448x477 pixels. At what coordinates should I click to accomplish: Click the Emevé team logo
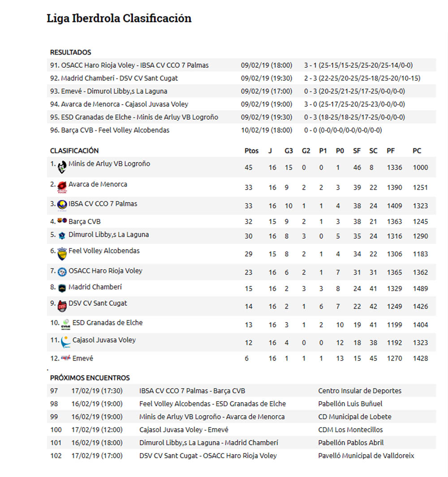(66, 358)
